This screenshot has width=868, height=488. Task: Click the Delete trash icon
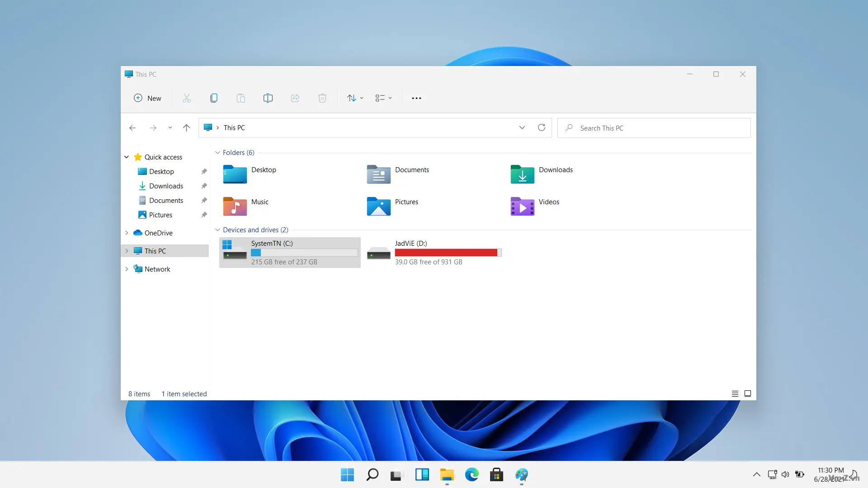tap(322, 98)
